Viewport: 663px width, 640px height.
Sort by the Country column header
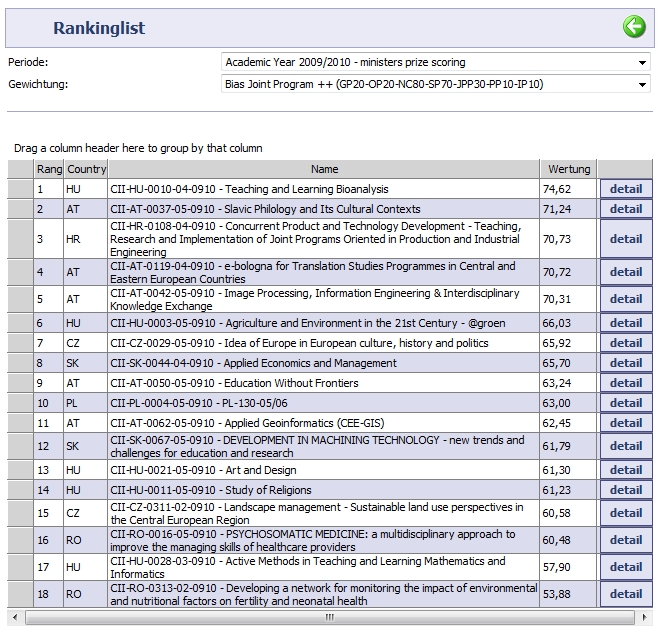pyautogui.click(x=87, y=169)
